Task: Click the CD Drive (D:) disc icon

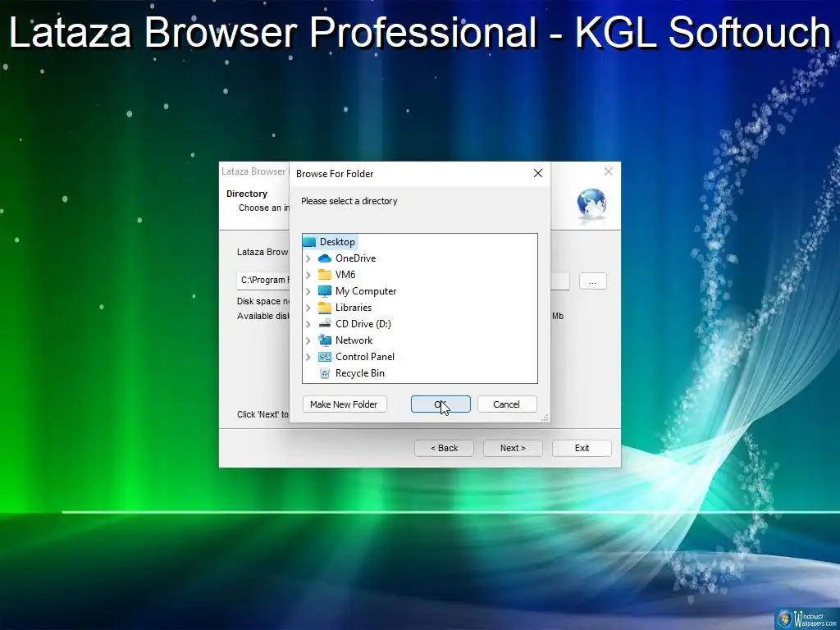Action: (x=325, y=323)
